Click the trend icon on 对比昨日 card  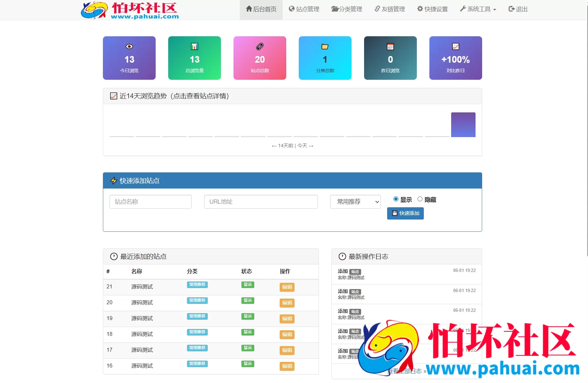(456, 46)
